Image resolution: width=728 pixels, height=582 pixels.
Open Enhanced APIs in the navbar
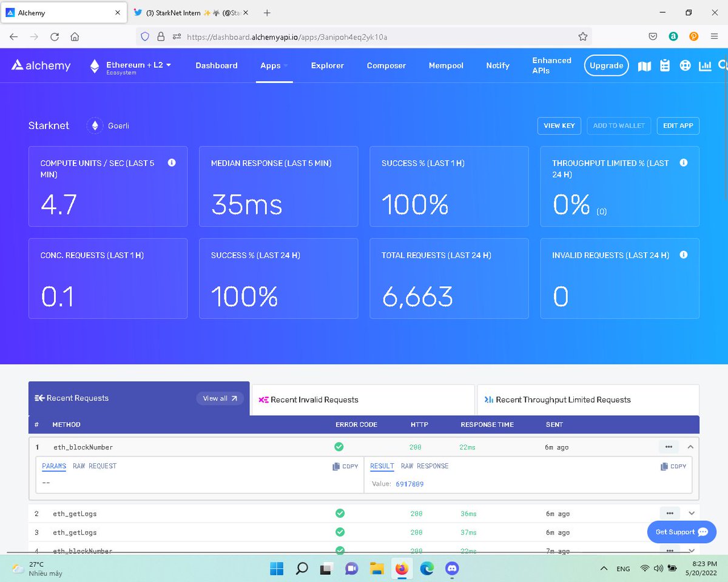pyautogui.click(x=551, y=65)
